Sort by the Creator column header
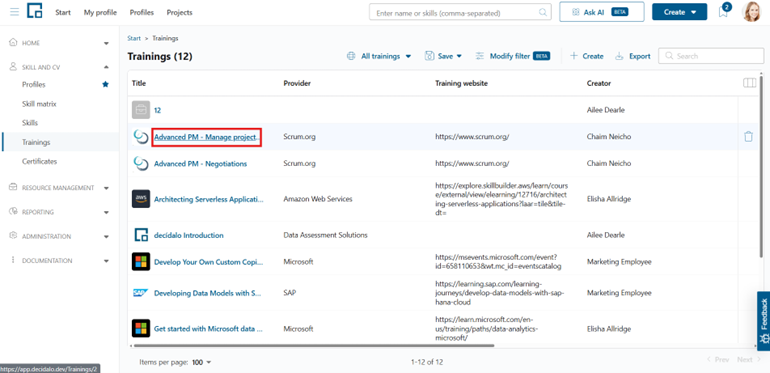 click(599, 83)
